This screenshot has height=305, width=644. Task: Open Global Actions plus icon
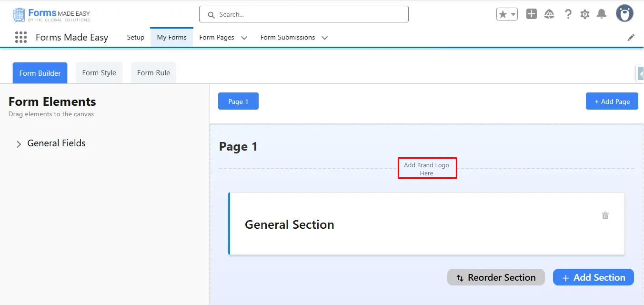tap(532, 14)
